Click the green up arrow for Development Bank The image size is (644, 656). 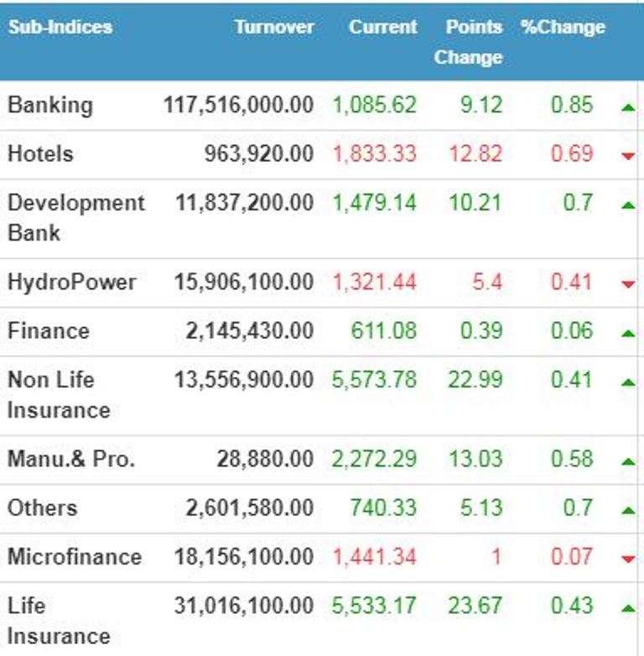pyautogui.click(x=627, y=205)
